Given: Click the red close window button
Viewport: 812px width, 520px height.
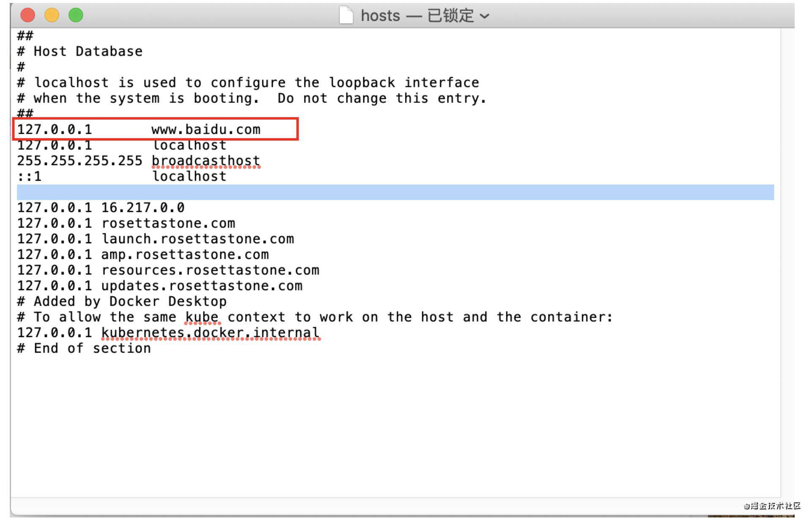Looking at the screenshot, I should point(28,15).
